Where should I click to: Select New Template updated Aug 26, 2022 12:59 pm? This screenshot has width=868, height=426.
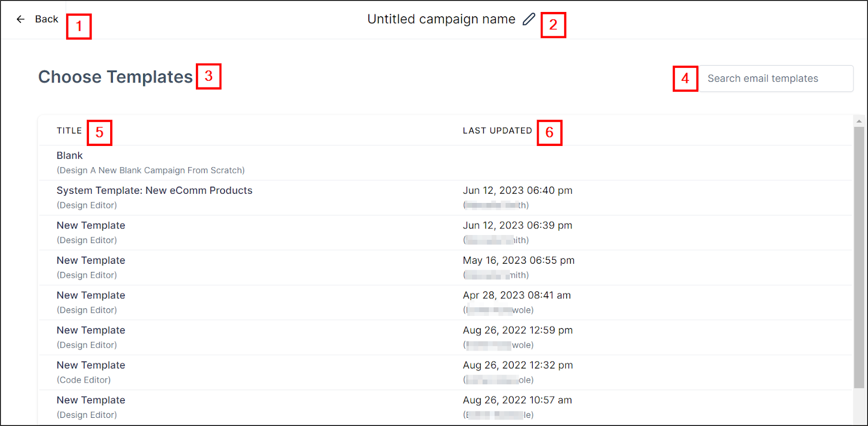91,330
